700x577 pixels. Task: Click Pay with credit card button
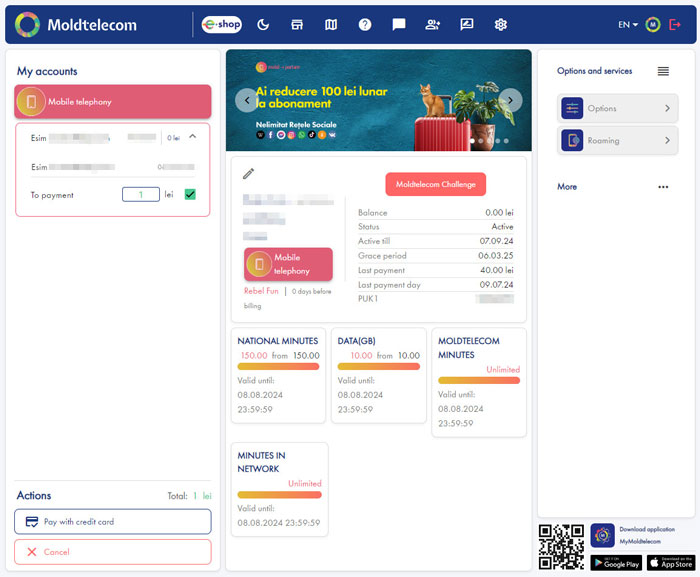(x=113, y=522)
